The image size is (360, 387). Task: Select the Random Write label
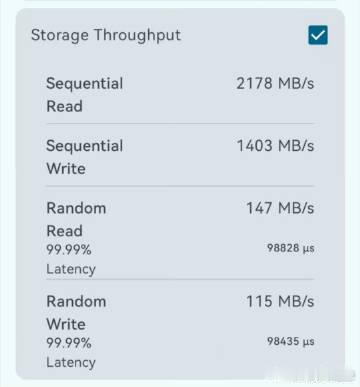click(x=76, y=313)
